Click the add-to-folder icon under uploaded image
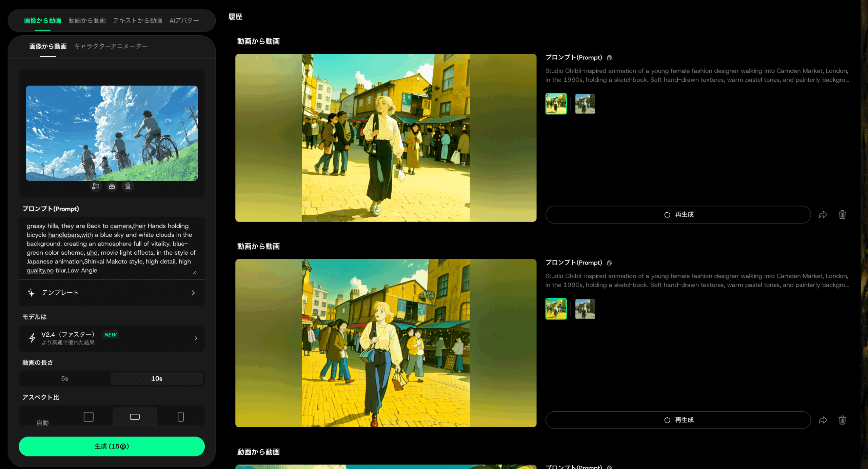The width and height of the screenshot is (868, 469). [96, 186]
